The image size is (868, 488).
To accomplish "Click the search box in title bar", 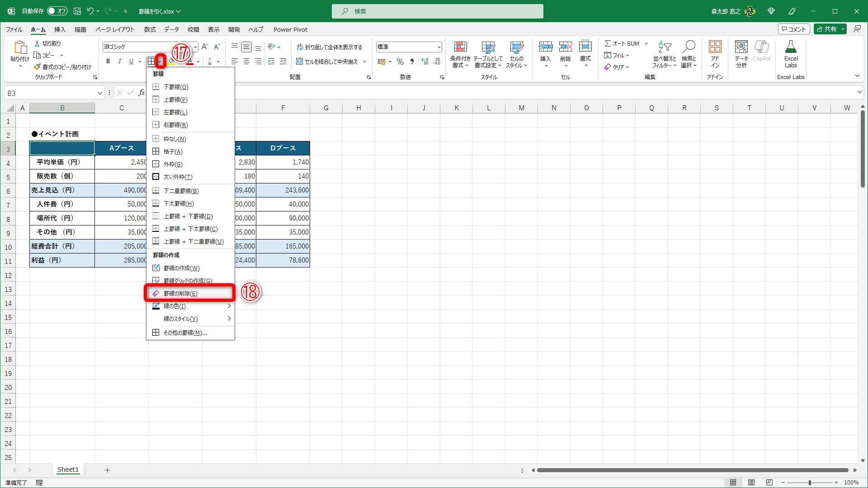I will pos(437,11).
